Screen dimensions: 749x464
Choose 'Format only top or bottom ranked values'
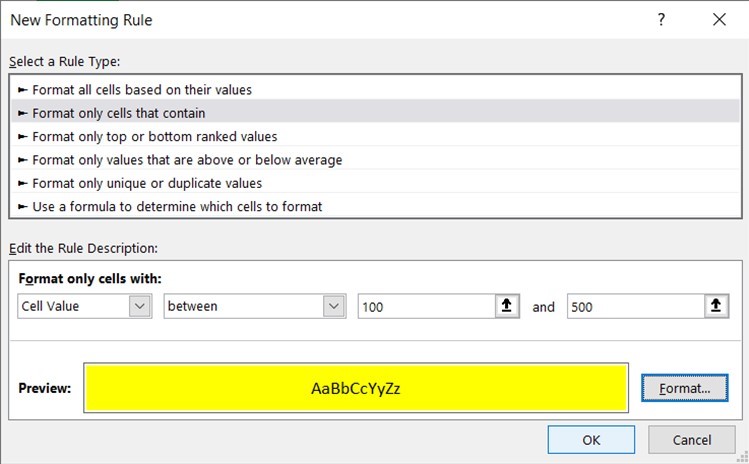154,136
